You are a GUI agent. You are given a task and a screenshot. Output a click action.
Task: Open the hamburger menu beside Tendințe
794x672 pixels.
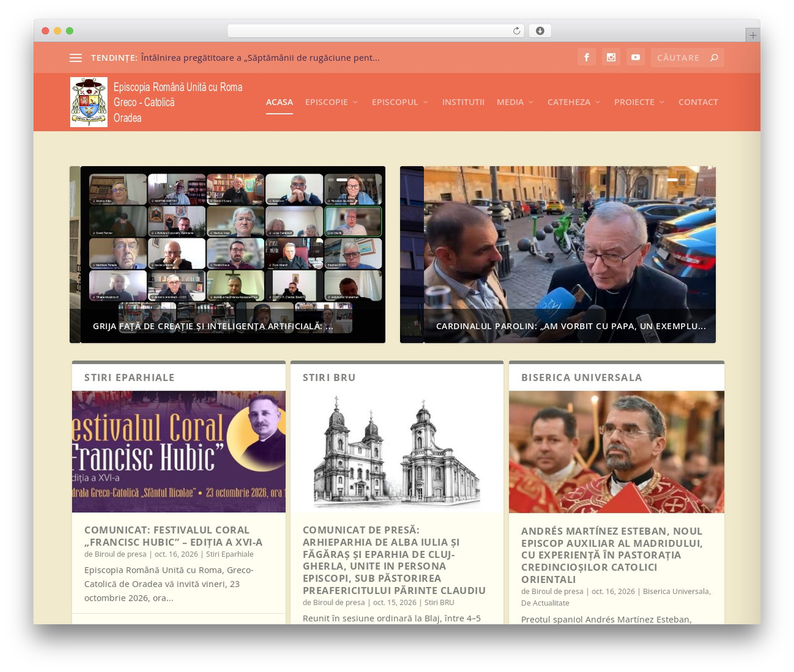76,58
